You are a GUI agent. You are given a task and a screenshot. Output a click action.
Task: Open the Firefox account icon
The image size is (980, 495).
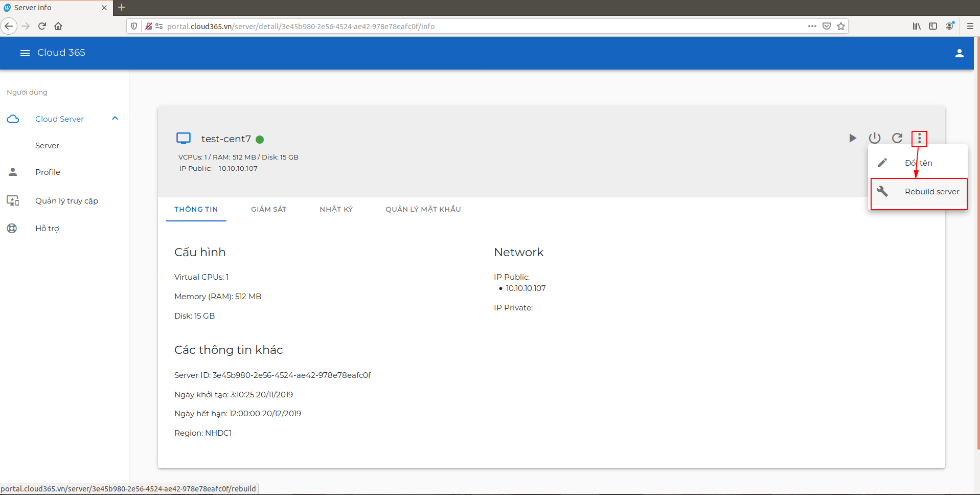pos(950,26)
